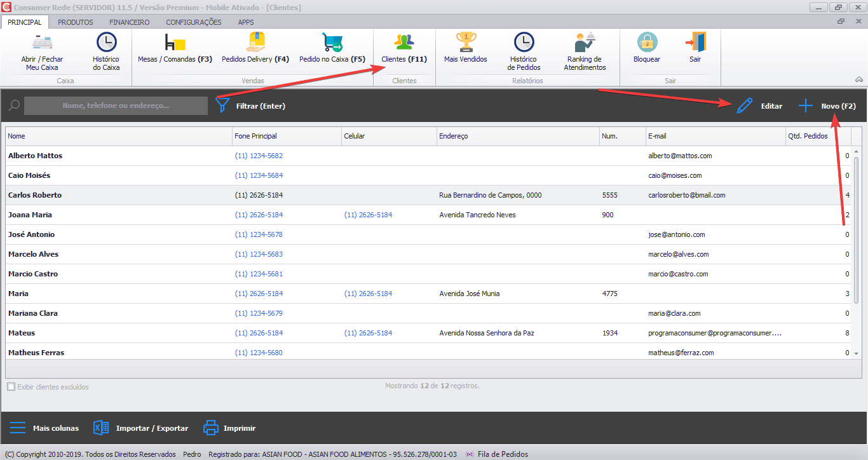Switch to the APPS tab
Viewport: 868px width, 460px height.
pos(246,22)
